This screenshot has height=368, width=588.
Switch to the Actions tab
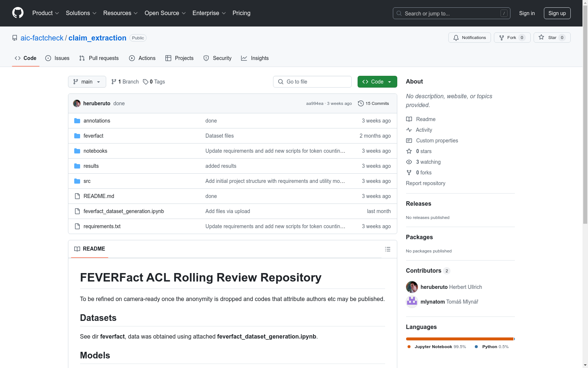[x=142, y=58]
